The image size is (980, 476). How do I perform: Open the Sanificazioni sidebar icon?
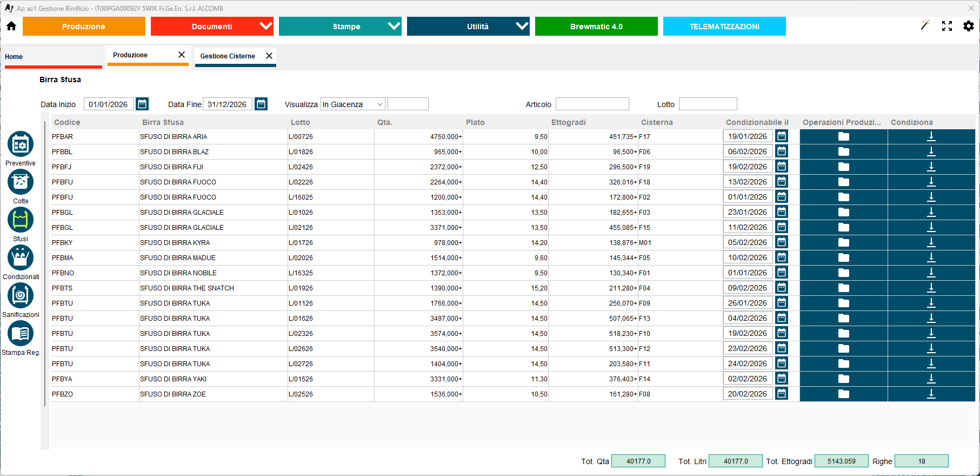pos(21,296)
